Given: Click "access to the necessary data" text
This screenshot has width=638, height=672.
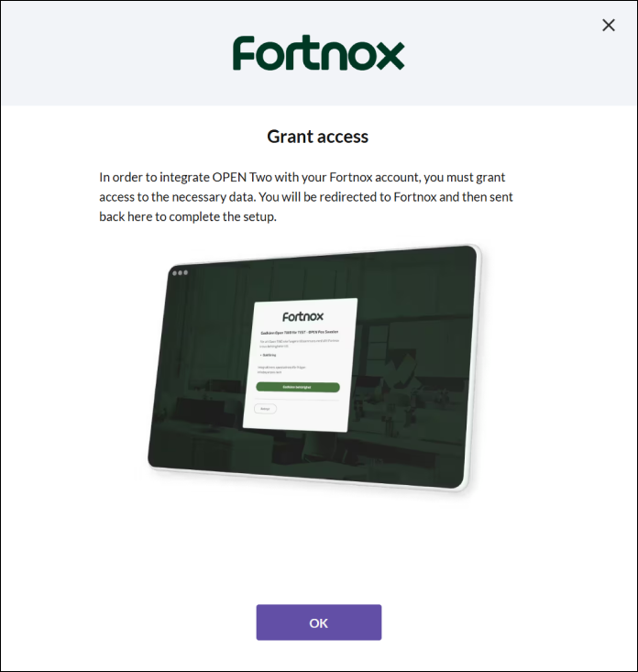Looking at the screenshot, I should [177, 197].
